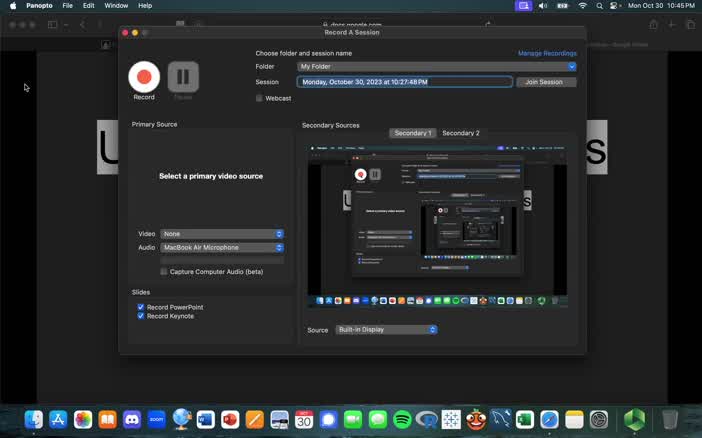Expand the Built-in Display source dropdown
This screenshot has height=438, width=702.
click(x=386, y=330)
